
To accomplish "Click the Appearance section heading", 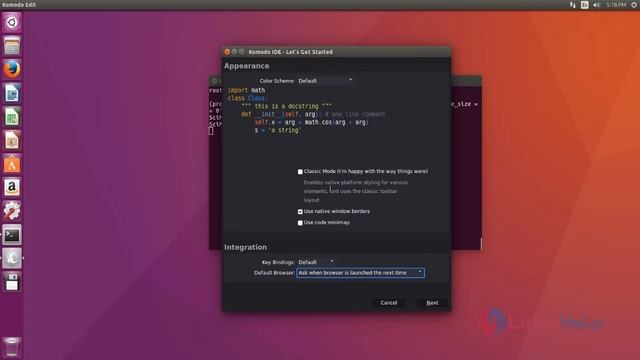I will pos(247,66).
